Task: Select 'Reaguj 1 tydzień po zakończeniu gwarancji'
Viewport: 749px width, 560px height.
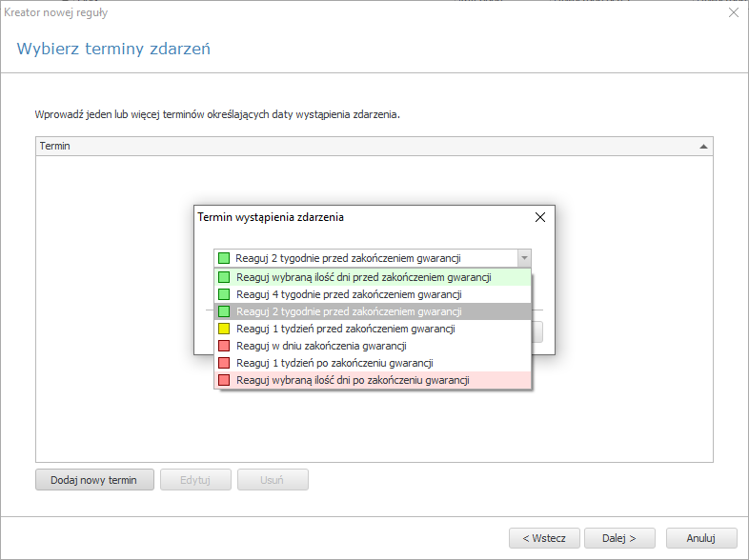Action: (x=373, y=363)
